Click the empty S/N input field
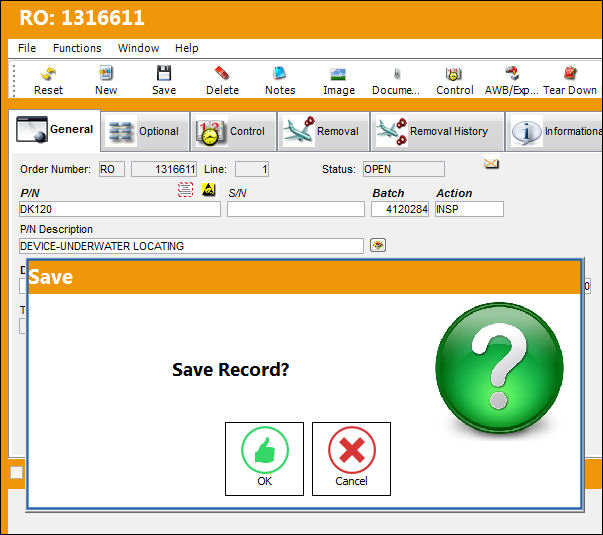 296,209
